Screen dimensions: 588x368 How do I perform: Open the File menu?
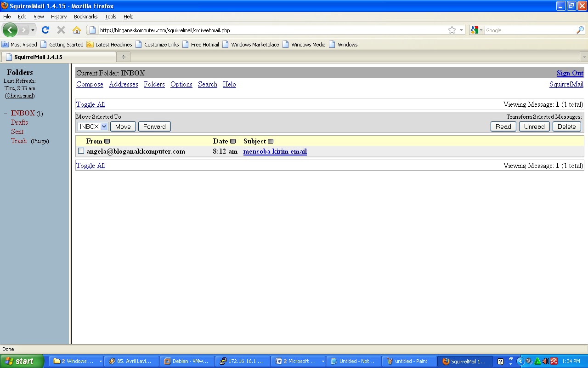point(7,17)
